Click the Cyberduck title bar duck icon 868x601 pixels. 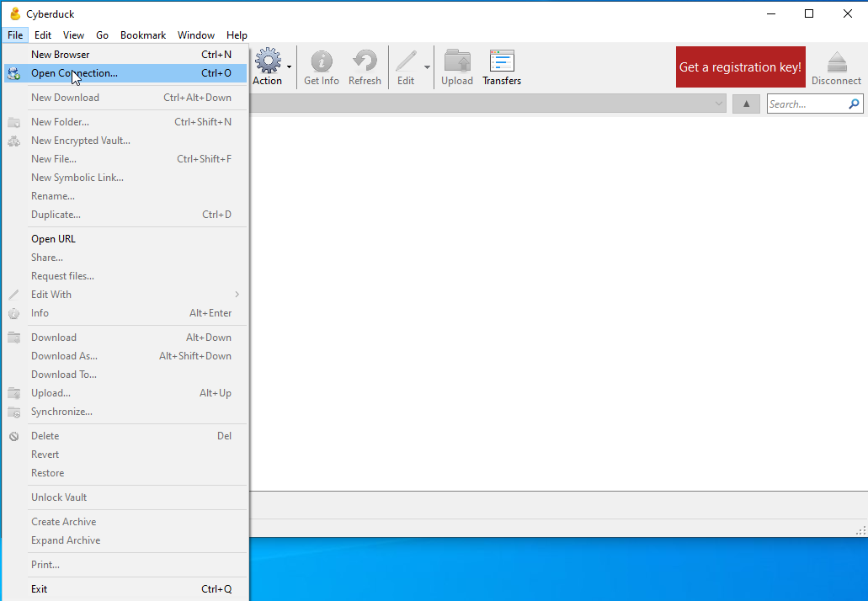[15, 13]
